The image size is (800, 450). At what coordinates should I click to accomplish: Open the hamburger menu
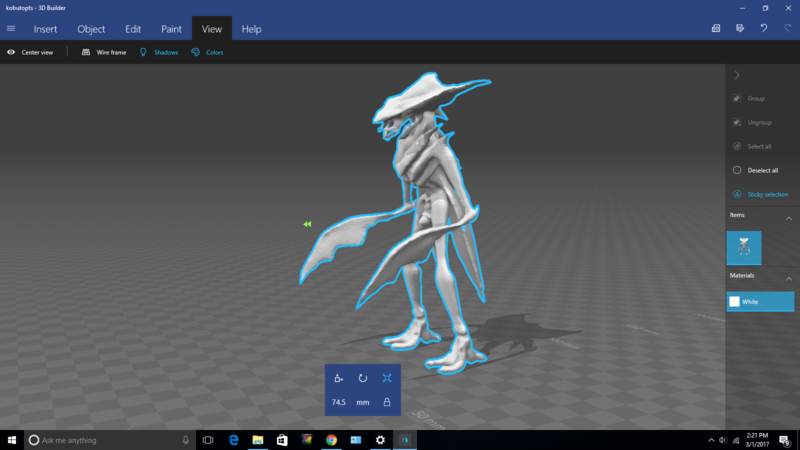[x=11, y=28]
